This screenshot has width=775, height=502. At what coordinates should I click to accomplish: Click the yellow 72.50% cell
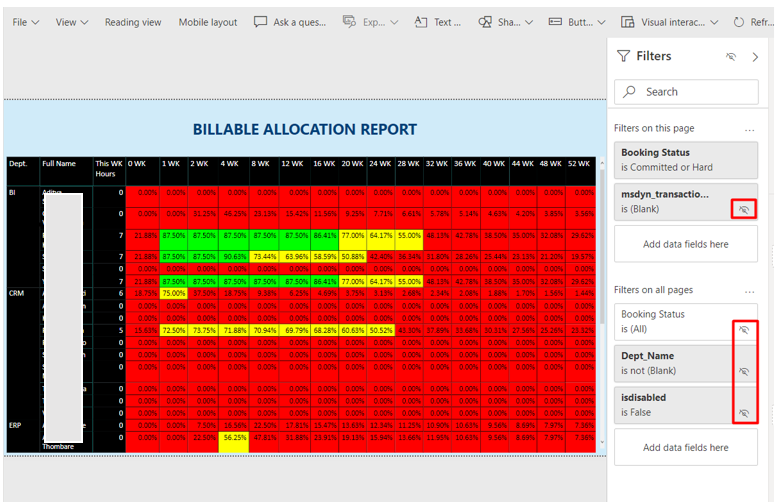click(174, 330)
